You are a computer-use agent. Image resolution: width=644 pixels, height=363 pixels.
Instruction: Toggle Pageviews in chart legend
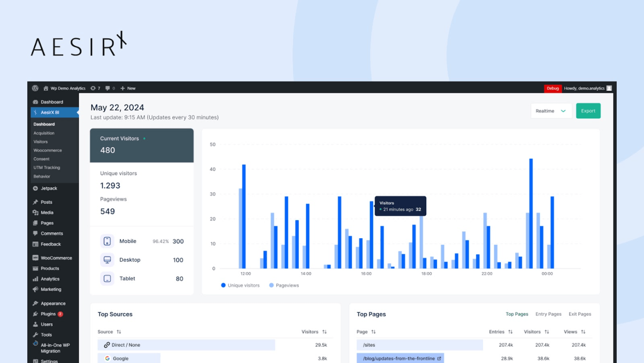tap(283, 285)
